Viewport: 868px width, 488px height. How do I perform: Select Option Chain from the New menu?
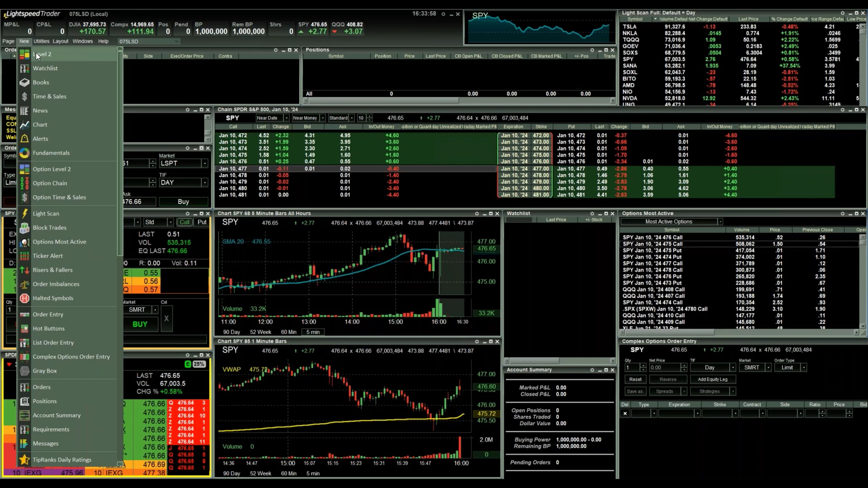click(x=50, y=183)
